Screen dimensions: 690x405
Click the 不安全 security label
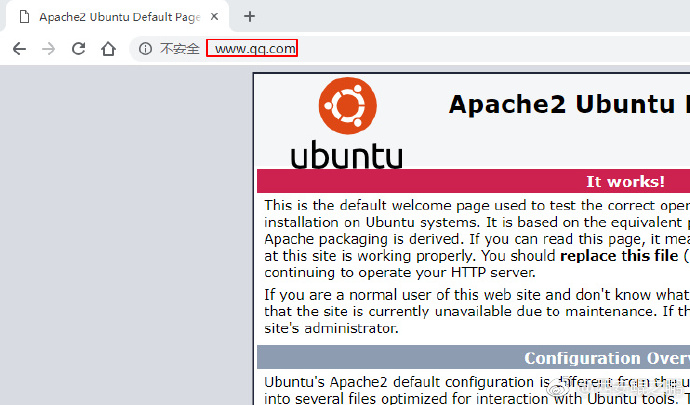[x=180, y=48]
